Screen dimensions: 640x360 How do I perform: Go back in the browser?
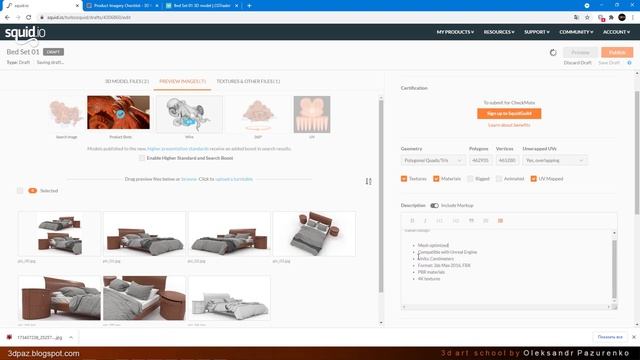pyautogui.click(x=7, y=18)
